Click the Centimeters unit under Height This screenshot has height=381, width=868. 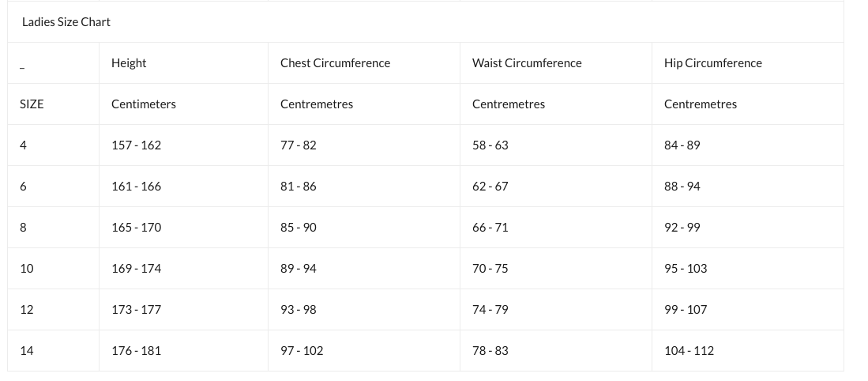[x=144, y=104]
